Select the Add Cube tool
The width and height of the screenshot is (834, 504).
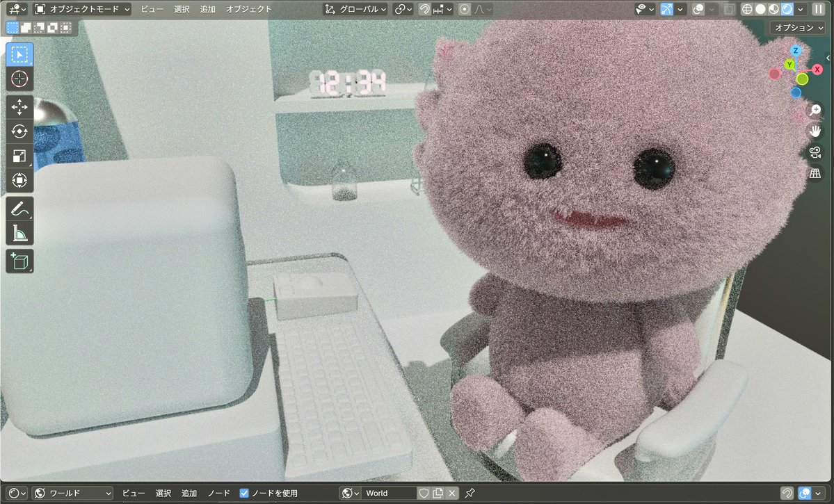[19, 261]
